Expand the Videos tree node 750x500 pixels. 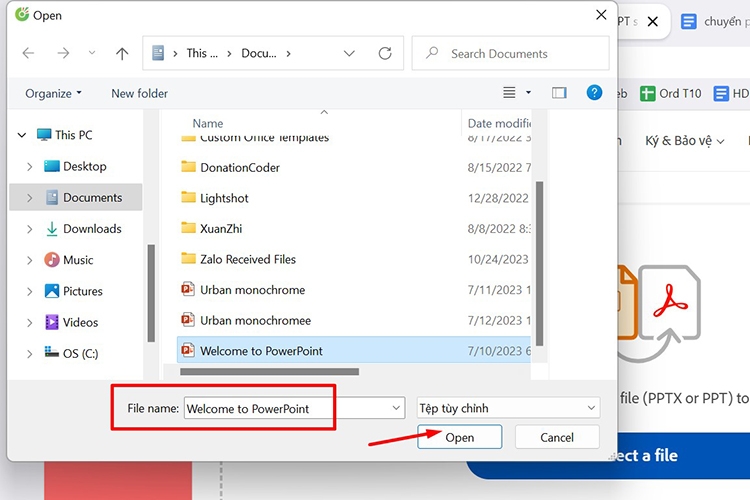(30, 322)
